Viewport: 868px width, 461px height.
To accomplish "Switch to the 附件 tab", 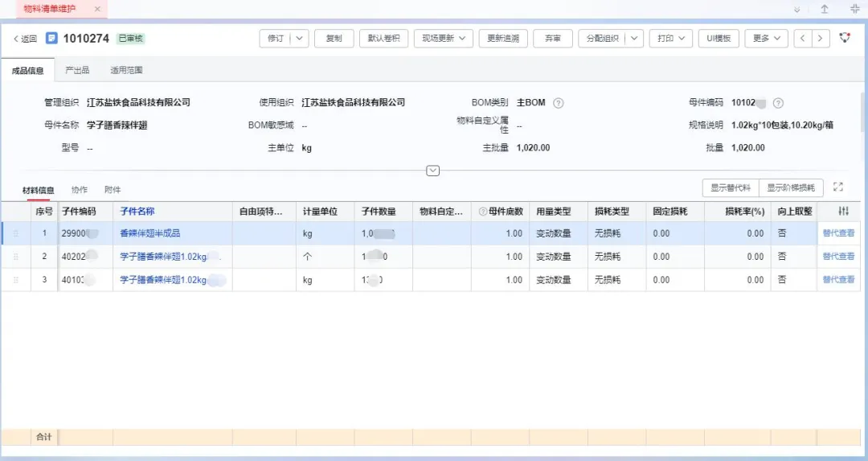I will point(113,190).
